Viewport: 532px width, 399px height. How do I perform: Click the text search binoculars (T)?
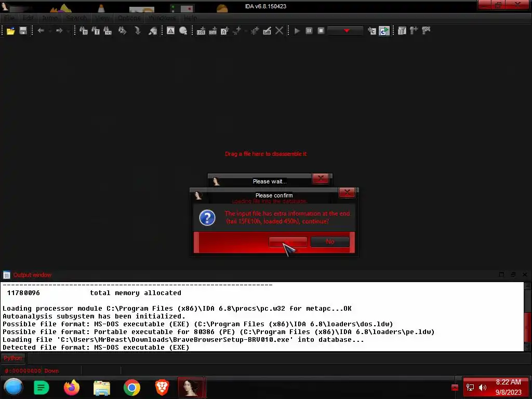[96, 31]
